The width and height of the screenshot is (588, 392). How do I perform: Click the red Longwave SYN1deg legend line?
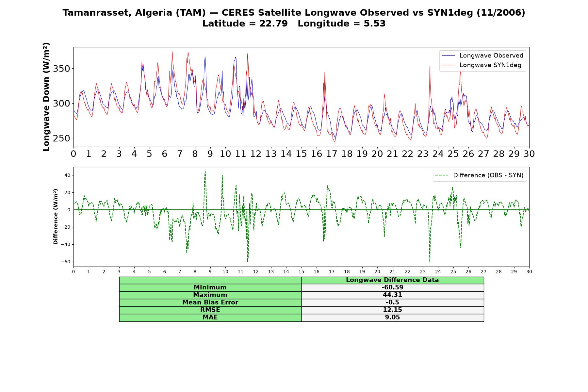(448, 65)
